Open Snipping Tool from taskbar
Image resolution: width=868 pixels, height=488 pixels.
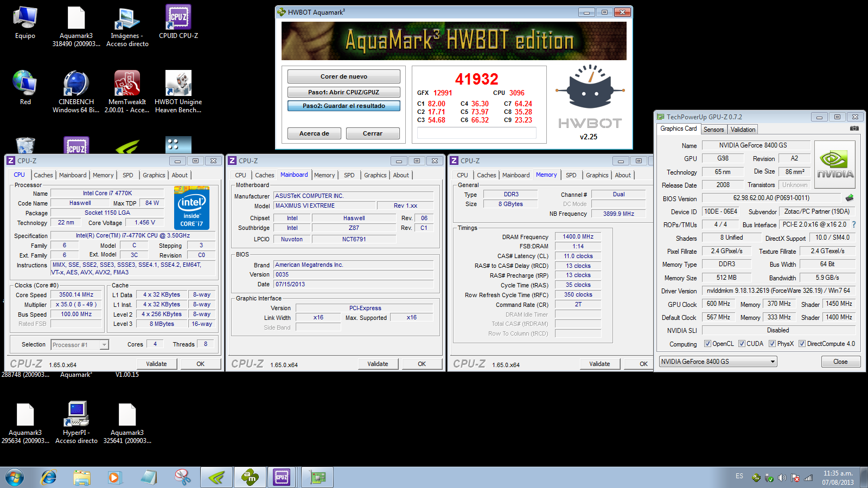pyautogui.click(x=183, y=477)
